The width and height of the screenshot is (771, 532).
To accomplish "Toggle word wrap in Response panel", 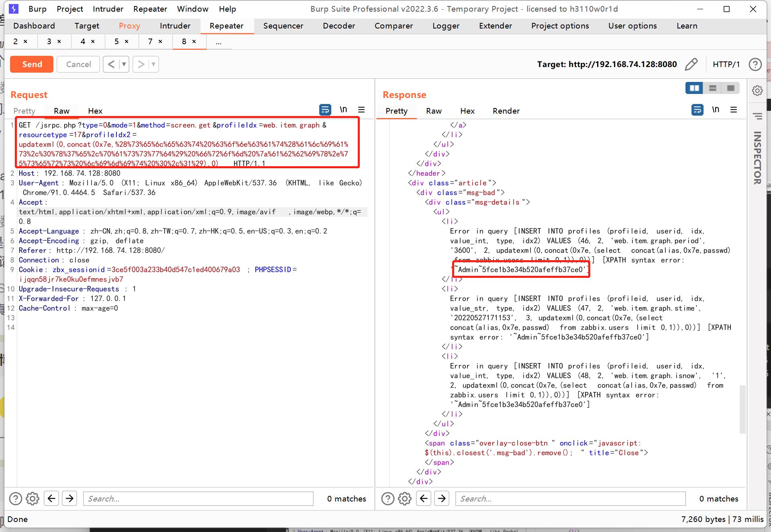I will [697, 110].
